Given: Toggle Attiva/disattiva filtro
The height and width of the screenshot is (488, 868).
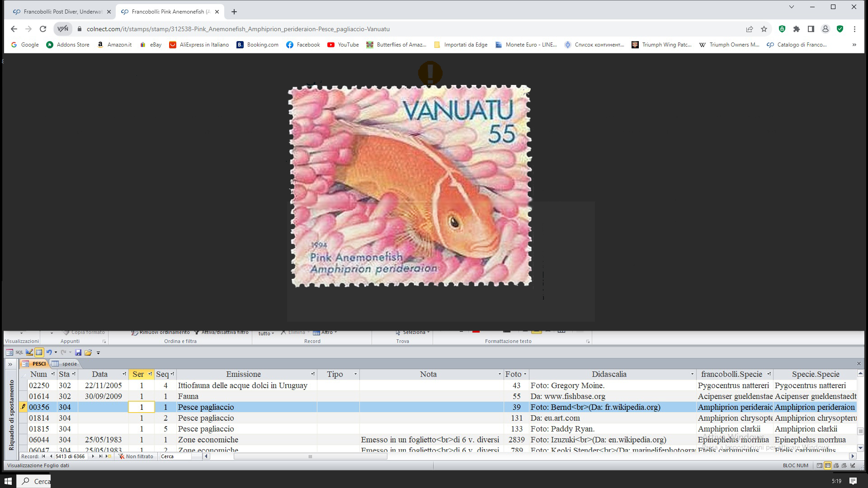Looking at the screenshot, I should click(222, 333).
